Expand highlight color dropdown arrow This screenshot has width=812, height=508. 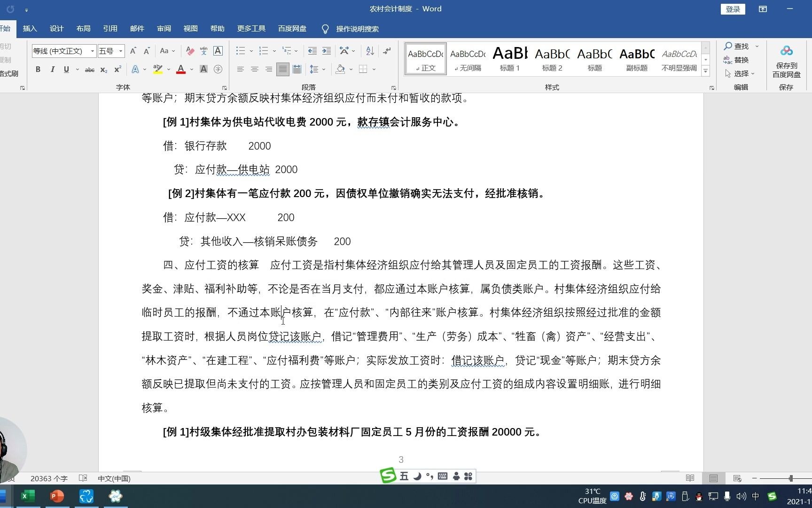pos(169,69)
